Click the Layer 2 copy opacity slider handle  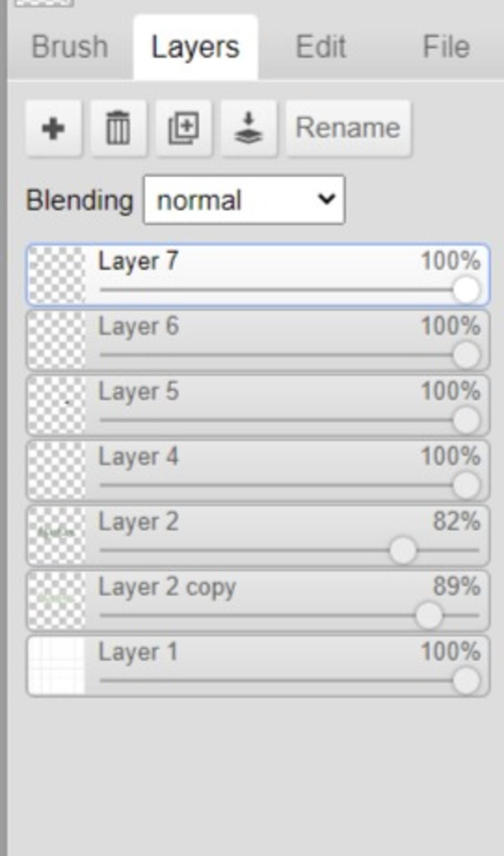click(429, 615)
